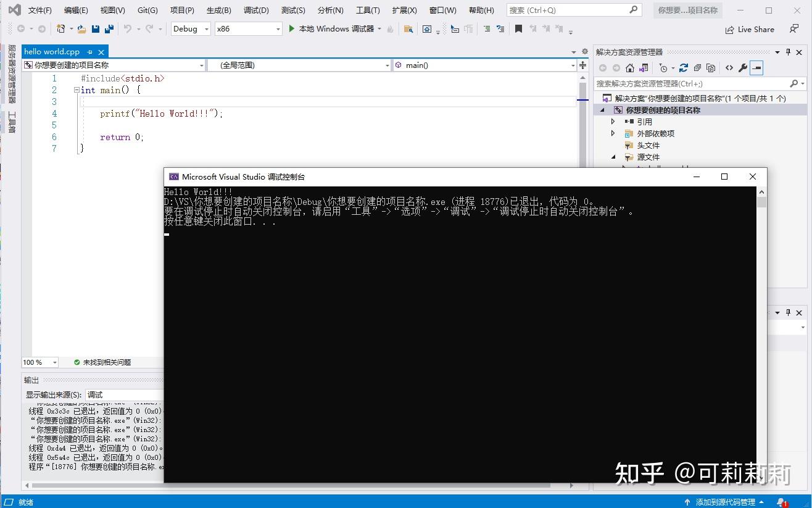
Task: Click the Live Share button
Action: coord(748,29)
